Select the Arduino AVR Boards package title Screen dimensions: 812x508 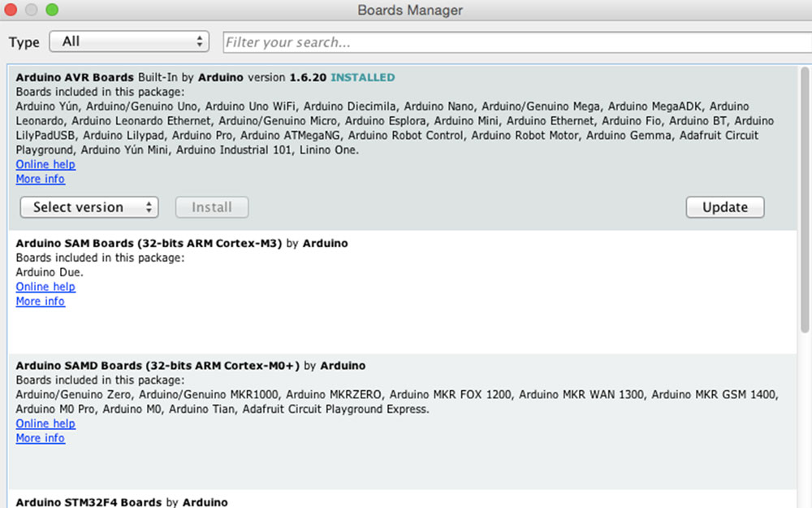point(75,77)
